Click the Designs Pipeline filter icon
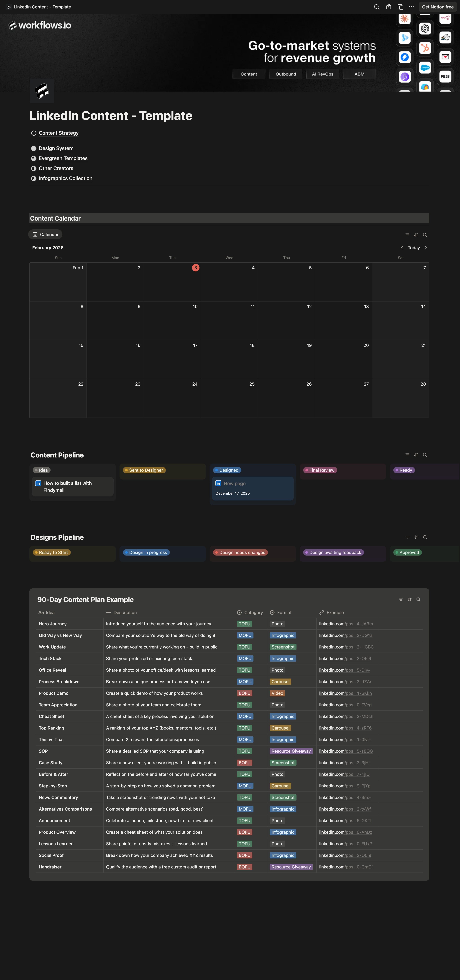Viewport: 460px width, 980px height. (407, 537)
